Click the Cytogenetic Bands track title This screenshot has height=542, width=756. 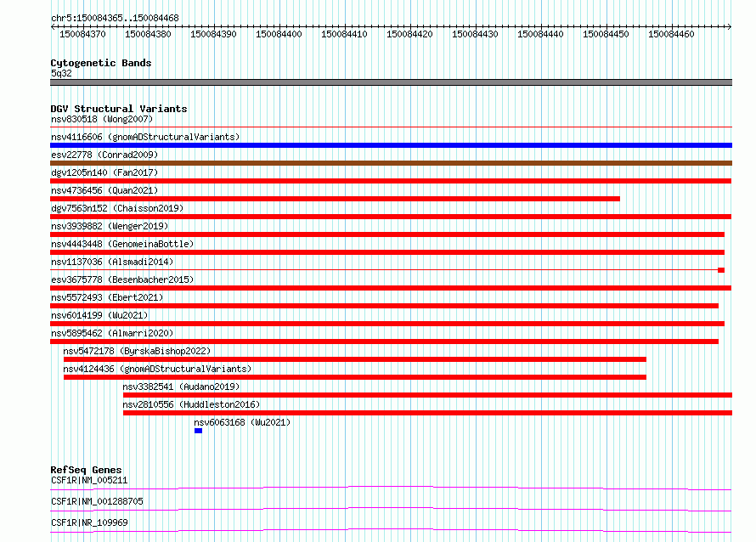(101, 63)
